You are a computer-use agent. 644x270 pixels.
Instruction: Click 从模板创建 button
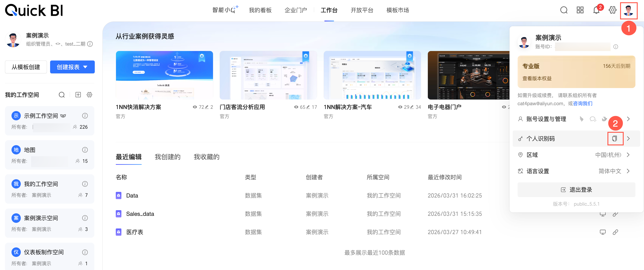[26, 67]
